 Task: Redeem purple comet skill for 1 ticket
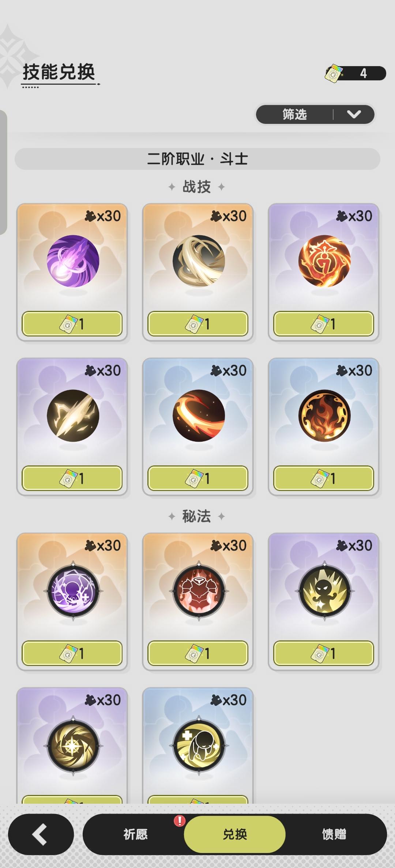click(x=72, y=324)
